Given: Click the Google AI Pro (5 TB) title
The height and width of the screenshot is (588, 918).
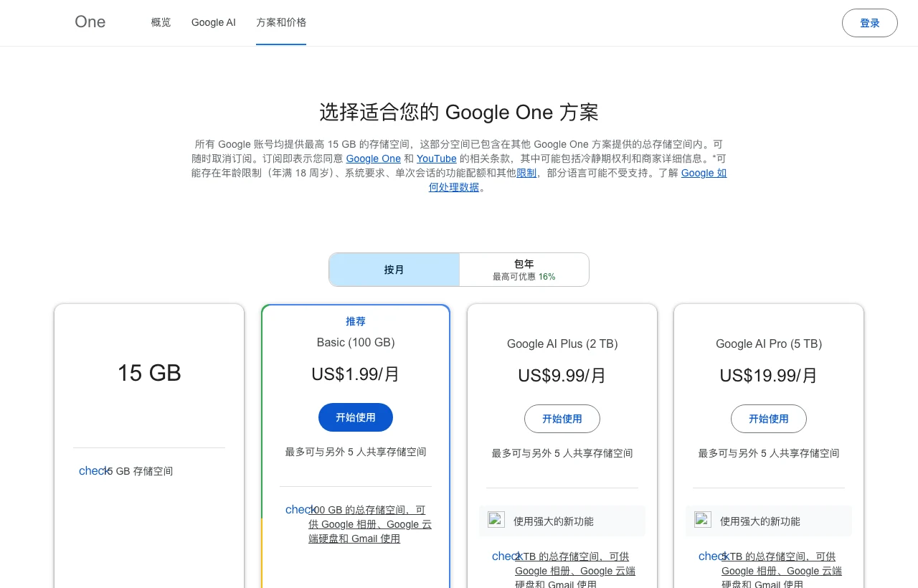Looking at the screenshot, I should pyautogui.click(x=769, y=343).
